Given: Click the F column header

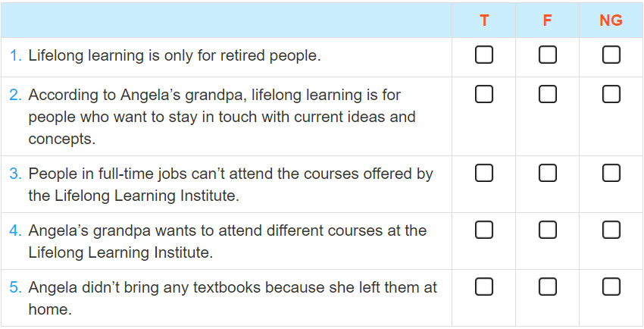Looking at the screenshot, I should (548, 20).
